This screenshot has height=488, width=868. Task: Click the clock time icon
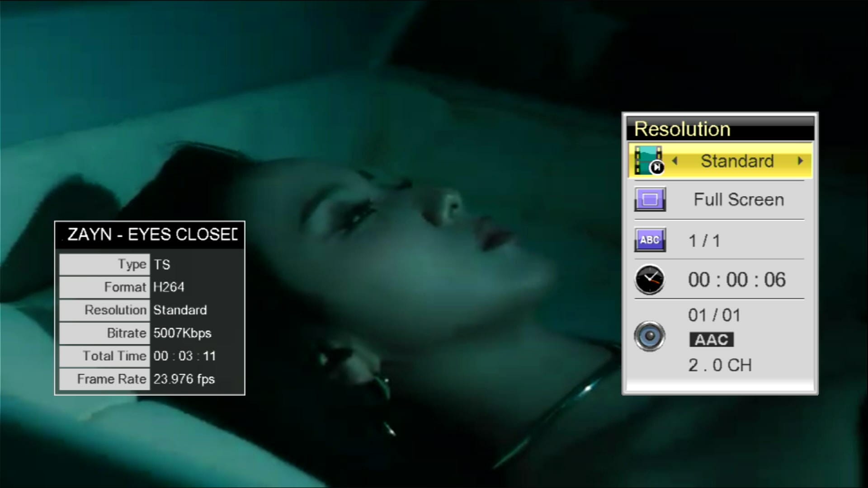tap(650, 280)
